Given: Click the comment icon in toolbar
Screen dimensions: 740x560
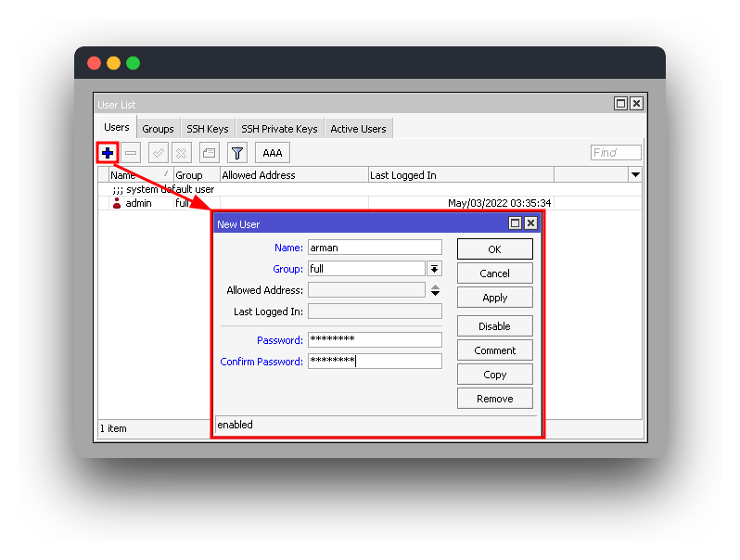Looking at the screenshot, I should pos(209,153).
